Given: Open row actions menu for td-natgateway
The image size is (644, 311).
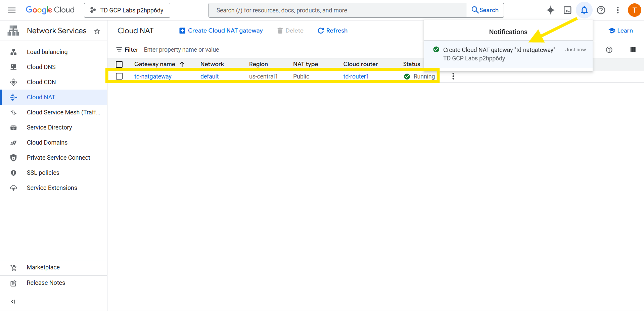Looking at the screenshot, I should (x=453, y=76).
